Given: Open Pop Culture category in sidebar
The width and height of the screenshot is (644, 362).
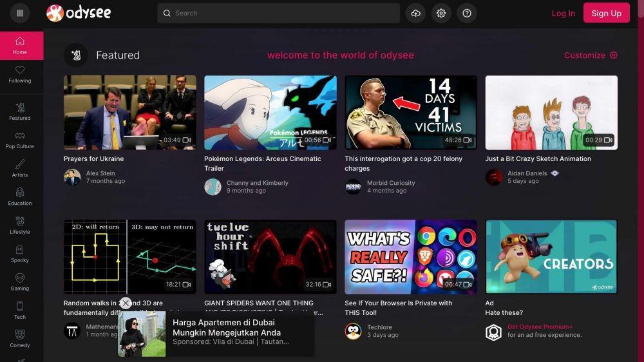Looking at the screenshot, I should (x=20, y=140).
